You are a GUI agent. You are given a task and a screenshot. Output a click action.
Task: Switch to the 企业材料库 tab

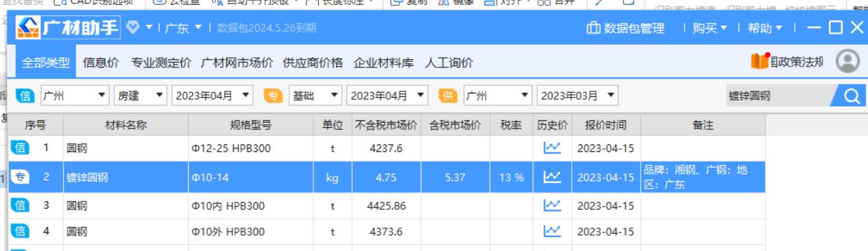pos(383,63)
